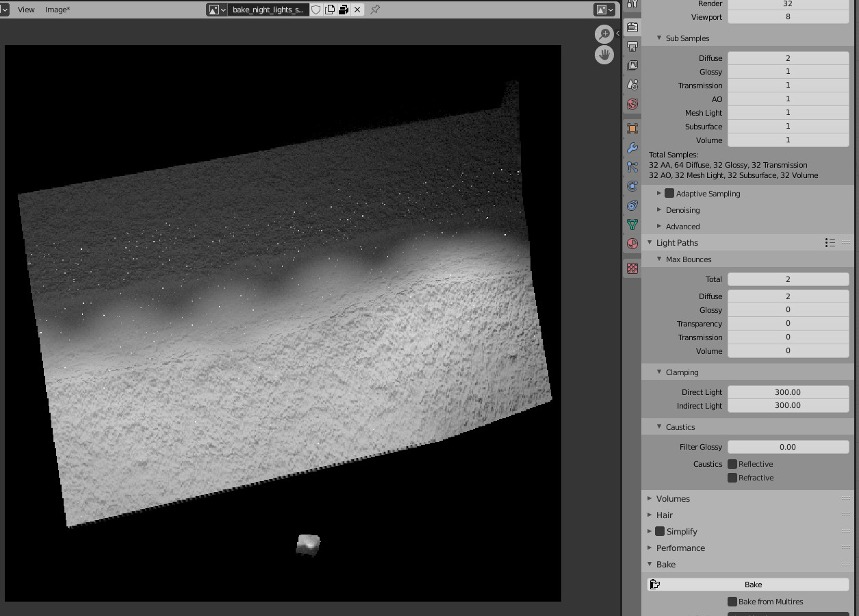Open the Physics properties tab

coord(632,186)
